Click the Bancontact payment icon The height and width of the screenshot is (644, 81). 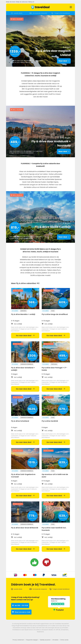pos(65,575)
